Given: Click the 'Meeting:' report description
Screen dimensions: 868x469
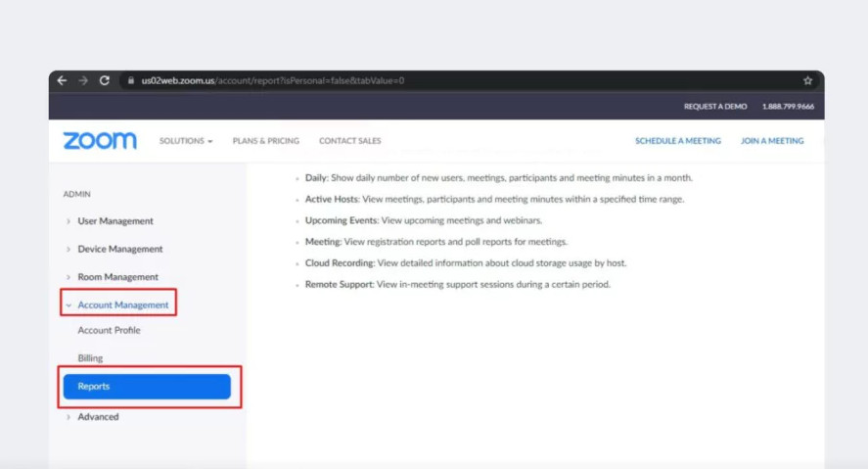Looking at the screenshot, I should point(436,242).
